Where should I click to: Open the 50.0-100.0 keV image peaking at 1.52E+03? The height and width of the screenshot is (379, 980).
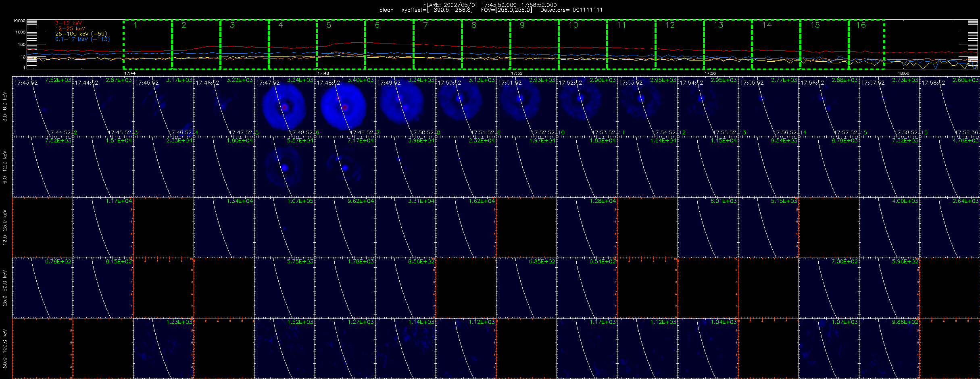pos(284,348)
